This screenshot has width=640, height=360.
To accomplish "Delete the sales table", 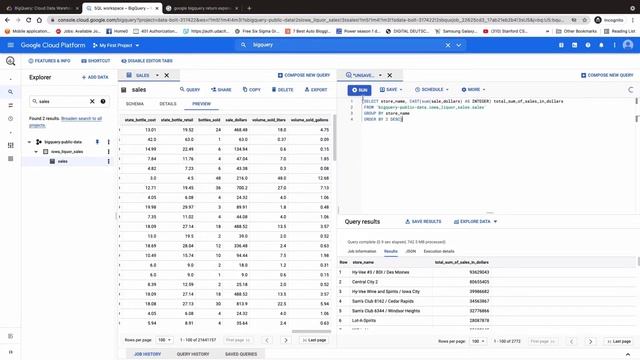I will (282, 89).
